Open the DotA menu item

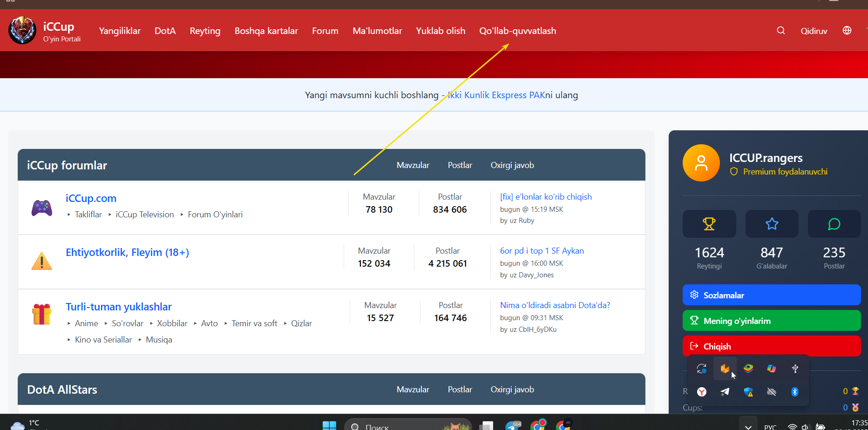tap(165, 31)
